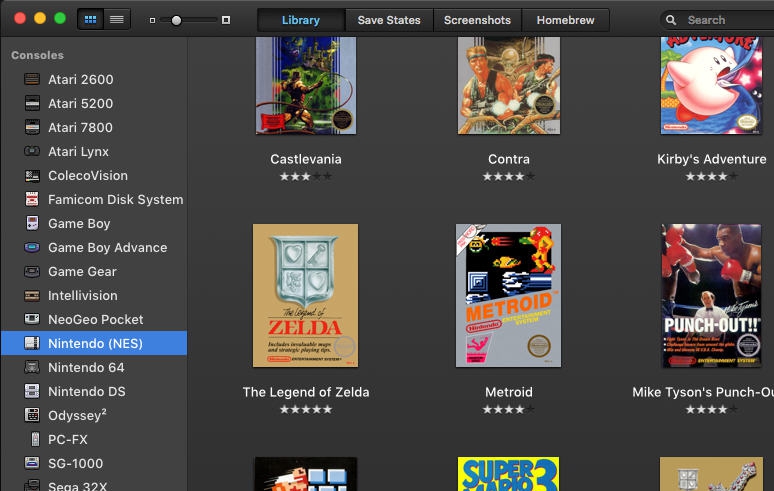Switch to grid view mode

pos(91,19)
